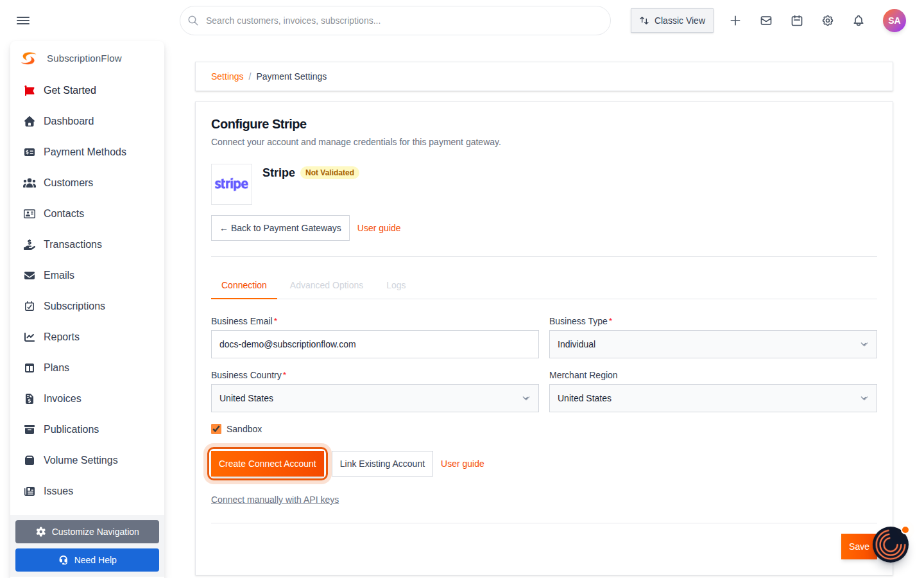Click Link Existing Account button
The image size is (924, 578).
pyautogui.click(x=382, y=464)
